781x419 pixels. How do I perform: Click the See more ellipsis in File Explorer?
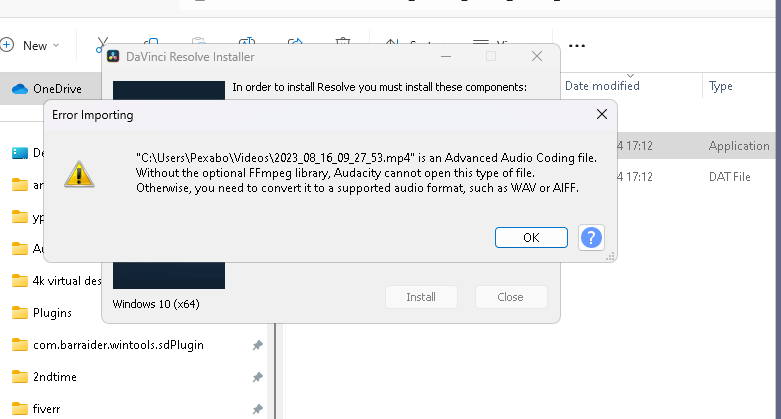click(x=577, y=45)
